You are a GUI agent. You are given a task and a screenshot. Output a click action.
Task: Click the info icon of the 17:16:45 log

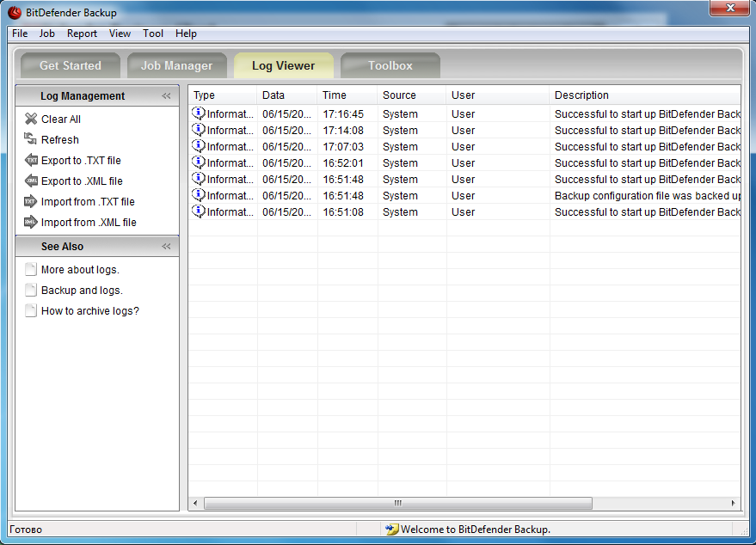(198, 113)
